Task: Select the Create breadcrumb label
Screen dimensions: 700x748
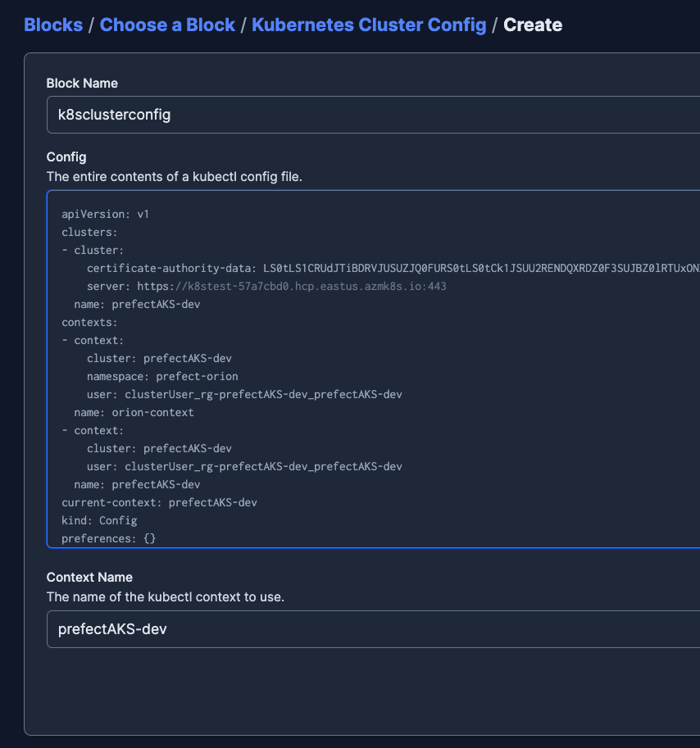Action: click(x=533, y=25)
